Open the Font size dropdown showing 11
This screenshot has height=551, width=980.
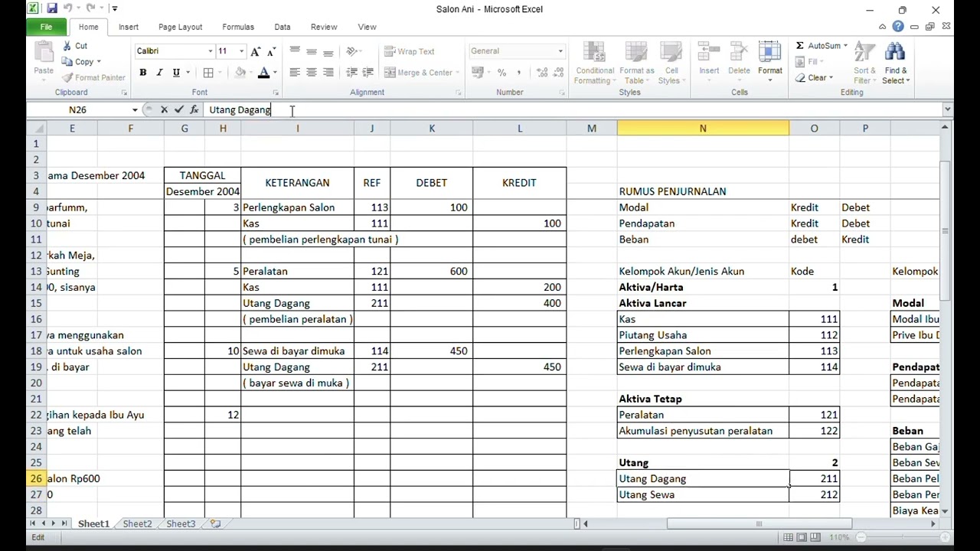241,51
